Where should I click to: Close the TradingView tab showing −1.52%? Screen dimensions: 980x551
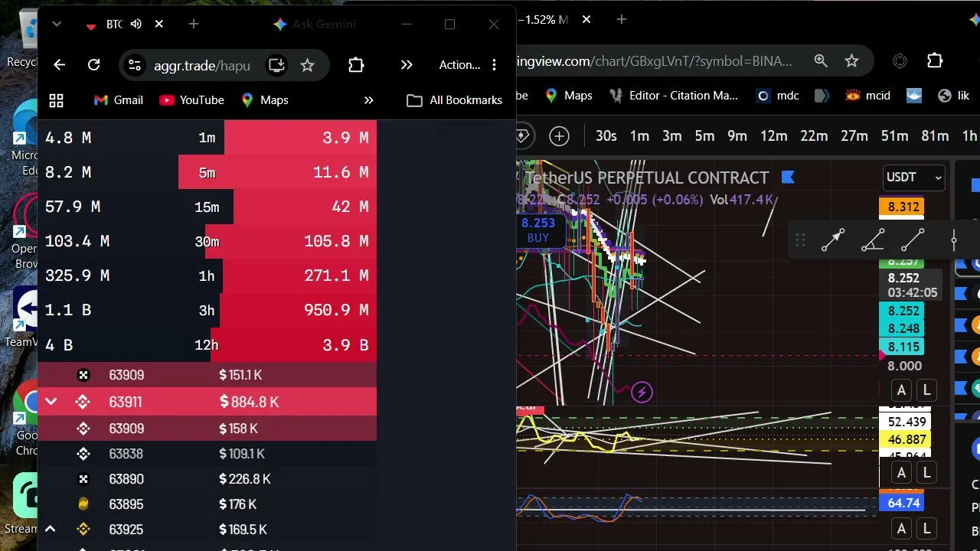coord(586,19)
